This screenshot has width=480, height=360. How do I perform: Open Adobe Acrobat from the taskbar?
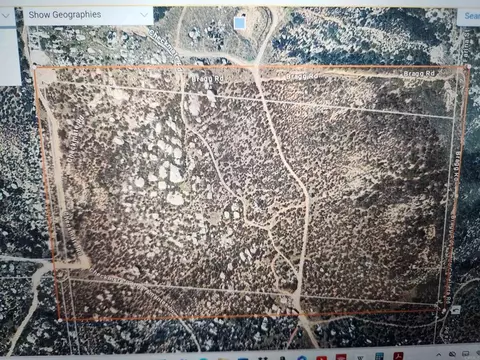coord(398,357)
